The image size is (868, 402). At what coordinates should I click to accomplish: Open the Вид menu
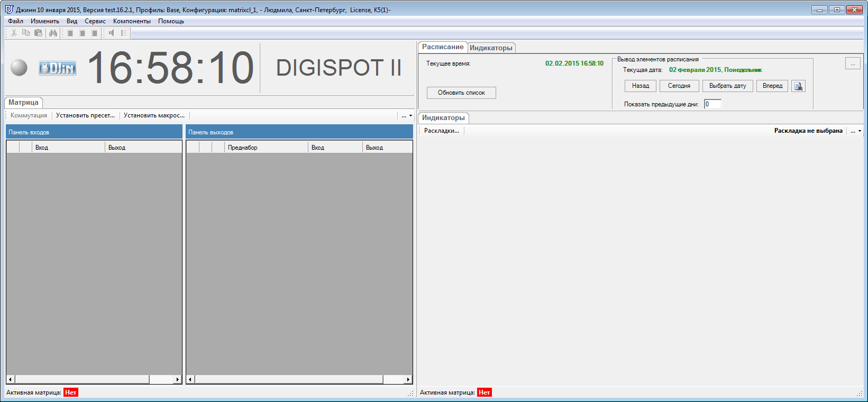[72, 21]
